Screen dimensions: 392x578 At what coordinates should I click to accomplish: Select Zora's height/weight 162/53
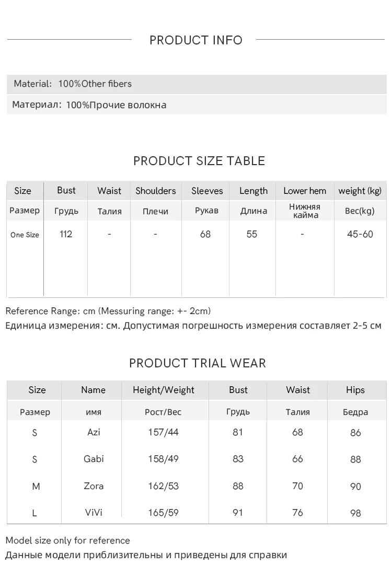(163, 486)
